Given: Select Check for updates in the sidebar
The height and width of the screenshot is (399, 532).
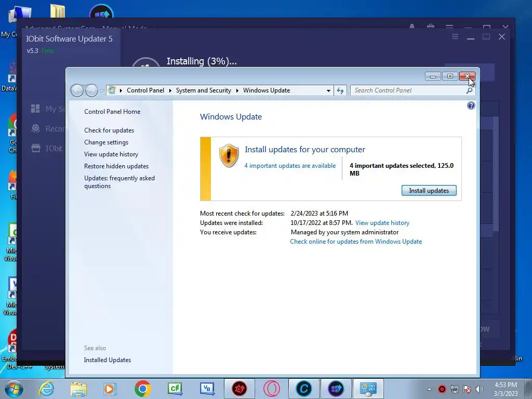Looking at the screenshot, I should 109,130.
